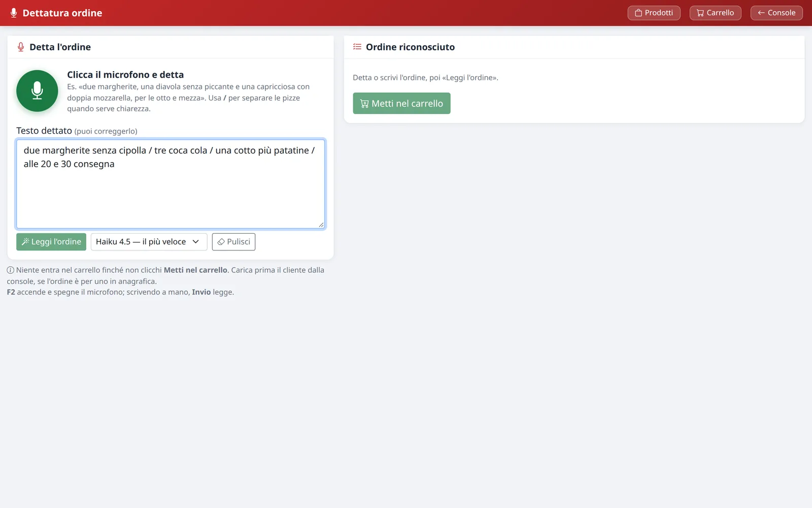Viewport: 812px width, 508px height.
Task: Click the 'Detta l'ordine' panel title
Action: click(60, 47)
